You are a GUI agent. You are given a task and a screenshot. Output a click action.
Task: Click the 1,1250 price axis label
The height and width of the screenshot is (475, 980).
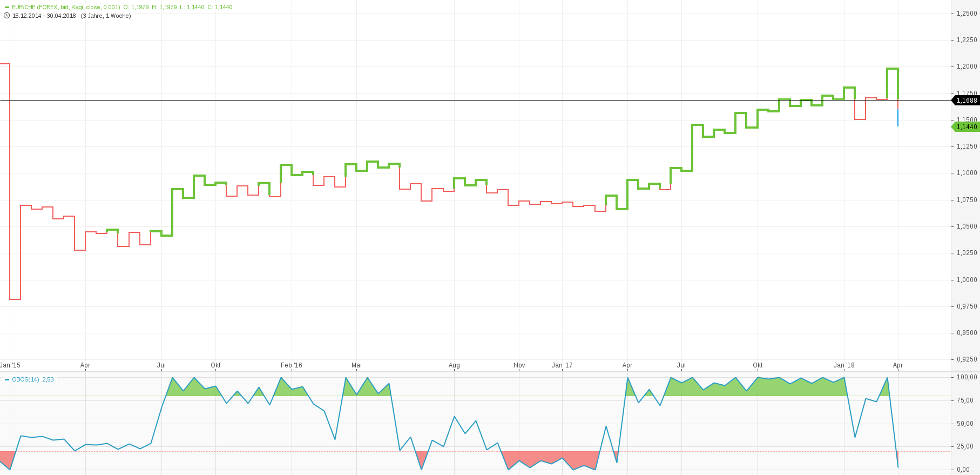point(967,146)
